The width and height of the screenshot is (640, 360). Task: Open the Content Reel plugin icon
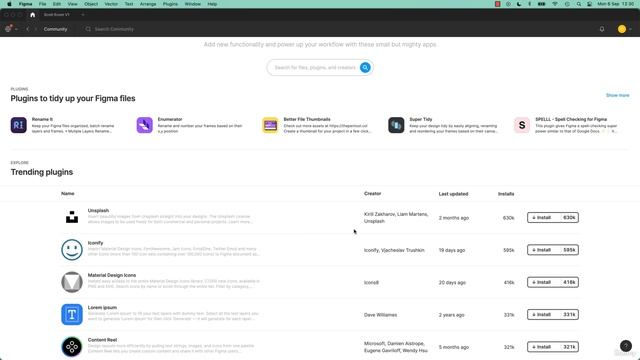point(72,347)
